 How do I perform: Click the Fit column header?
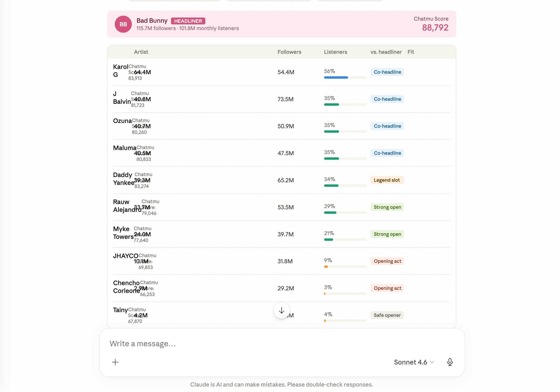pos(410,52)
